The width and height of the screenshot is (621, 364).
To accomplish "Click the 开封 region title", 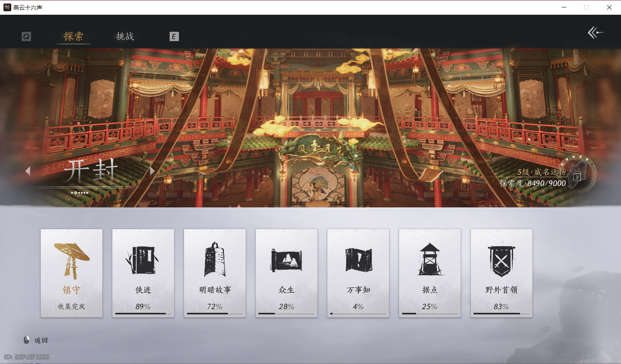I will pos(91,170).
